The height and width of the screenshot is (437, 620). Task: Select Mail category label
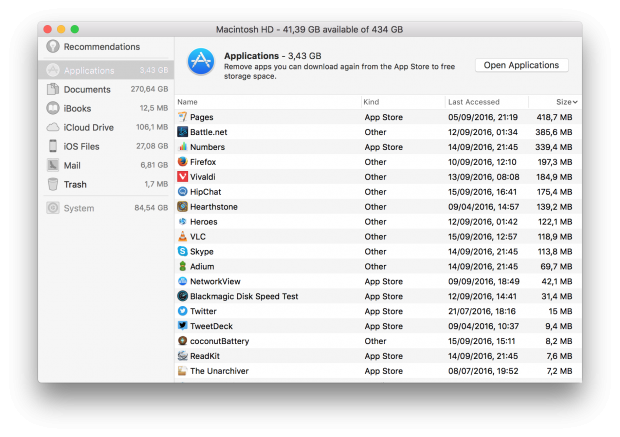(x=72, y=165)
